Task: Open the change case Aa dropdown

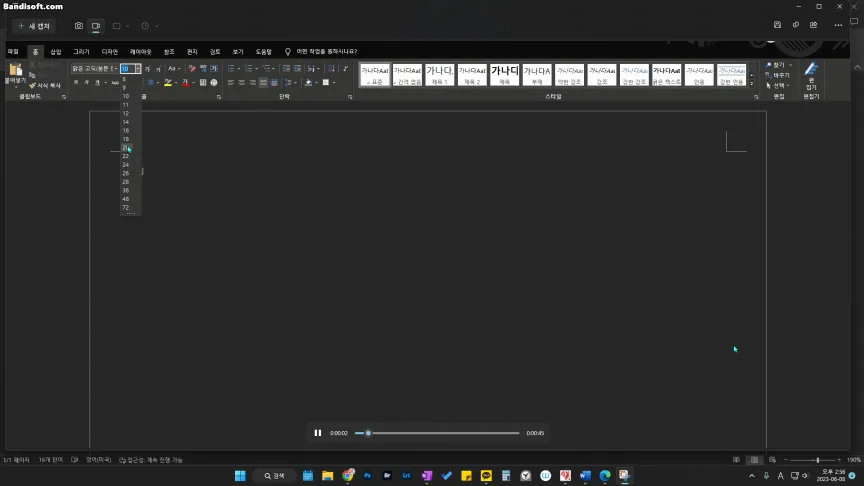Action: click(x=174, y=69)
